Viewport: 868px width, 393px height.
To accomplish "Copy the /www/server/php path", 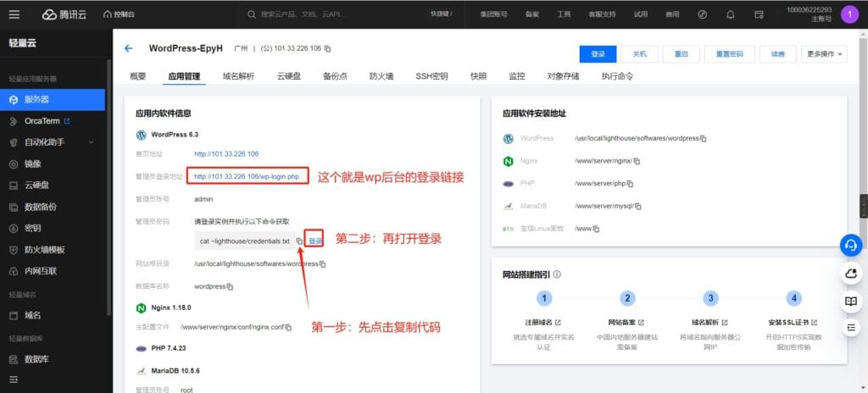I will point(630,183).
